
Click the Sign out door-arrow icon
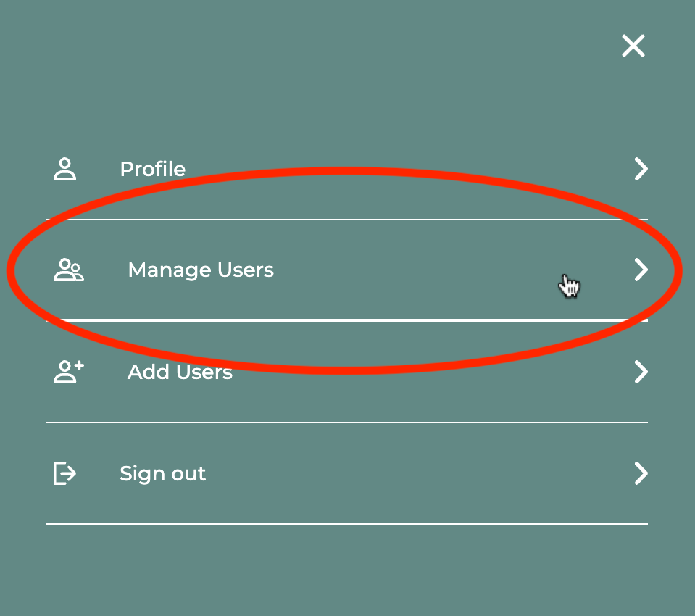[x=64, y=473]
